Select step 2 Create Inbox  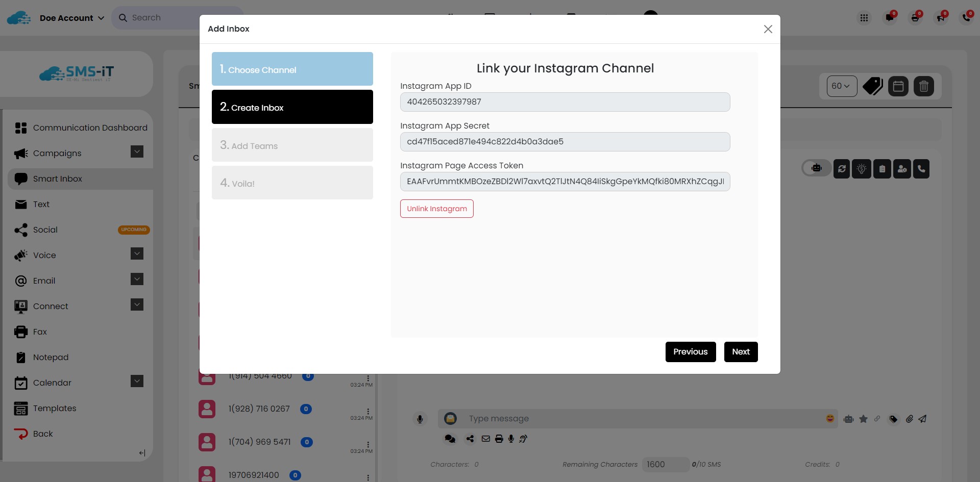[x=292, y=107]
